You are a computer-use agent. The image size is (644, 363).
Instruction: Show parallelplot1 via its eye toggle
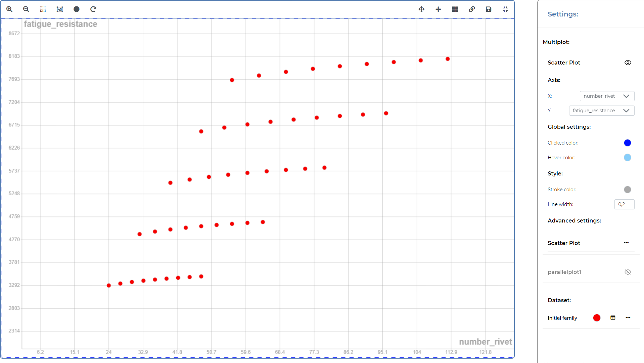628,272
